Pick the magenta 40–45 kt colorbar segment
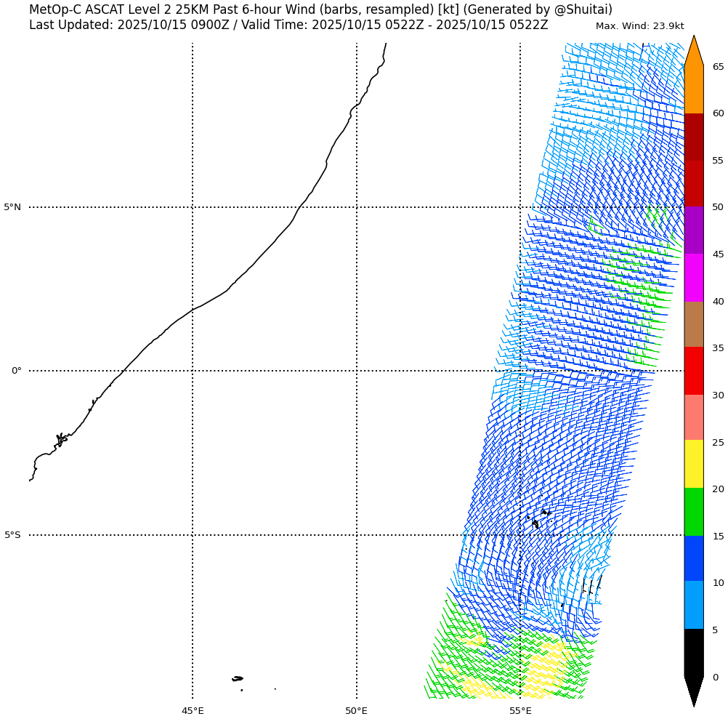 point(694,277)
